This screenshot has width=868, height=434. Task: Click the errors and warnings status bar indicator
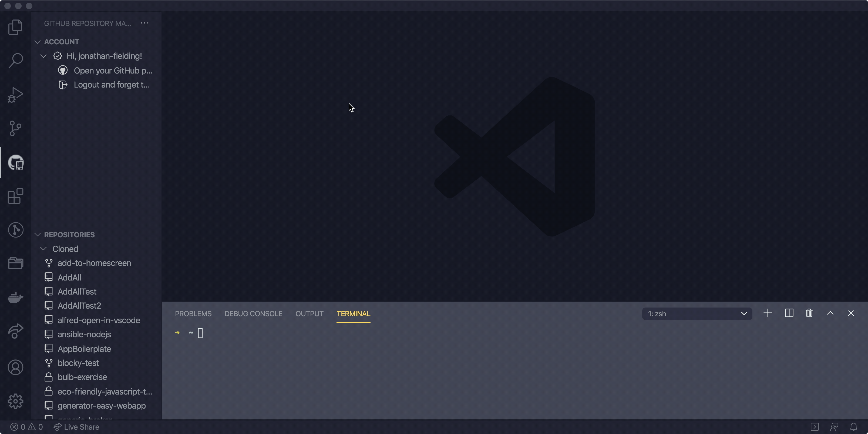[x=26, y=427]
